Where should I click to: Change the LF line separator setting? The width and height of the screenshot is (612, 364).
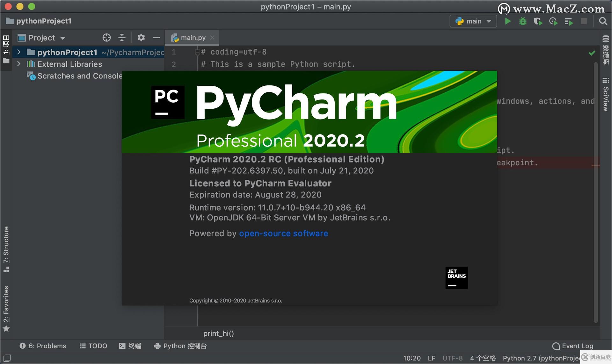click(x=432, y=358)
